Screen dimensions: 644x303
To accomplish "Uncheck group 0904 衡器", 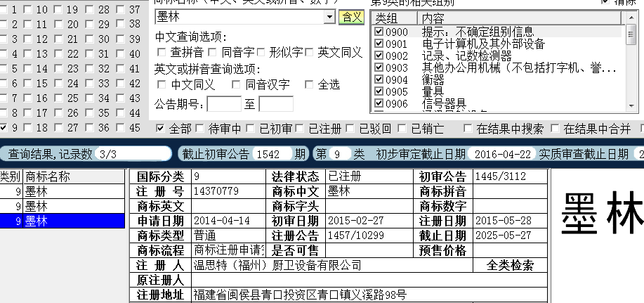I will point(379,79).
